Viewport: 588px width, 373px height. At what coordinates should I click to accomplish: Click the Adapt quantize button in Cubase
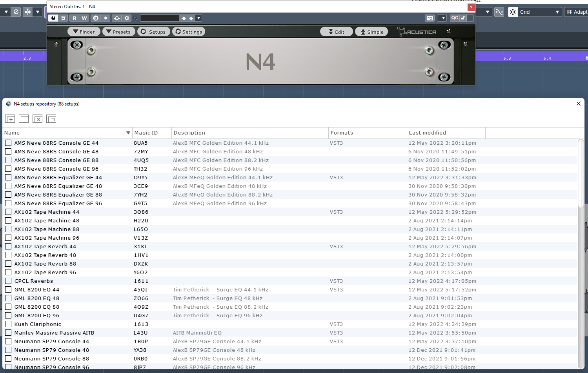(x=576, y=12)
